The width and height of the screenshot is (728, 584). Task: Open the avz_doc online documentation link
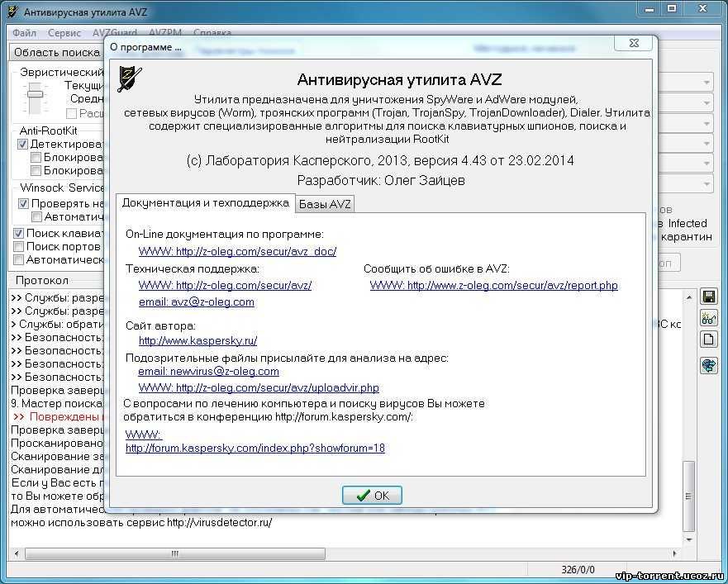(237, 251)
